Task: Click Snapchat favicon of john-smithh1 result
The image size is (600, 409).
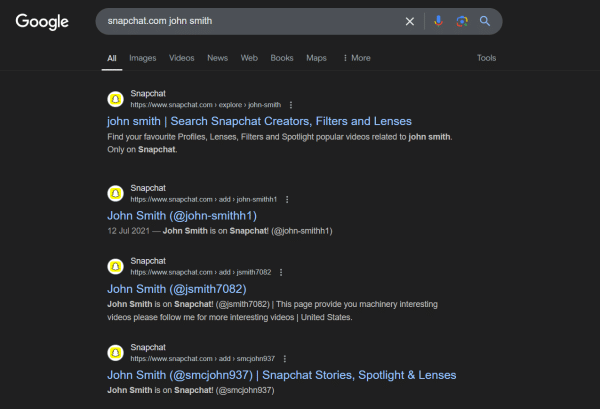Action: coord(116,194)
